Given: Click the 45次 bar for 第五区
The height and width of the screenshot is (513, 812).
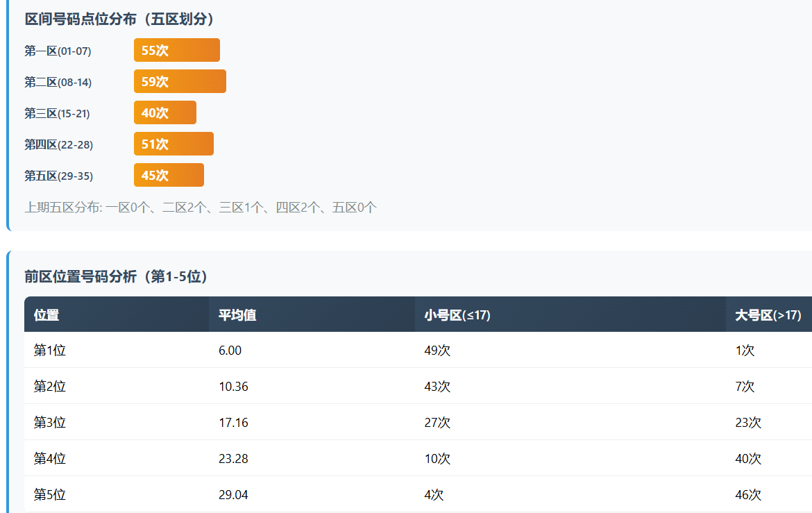Looking at the screenshot, I should tap(169, 176).
